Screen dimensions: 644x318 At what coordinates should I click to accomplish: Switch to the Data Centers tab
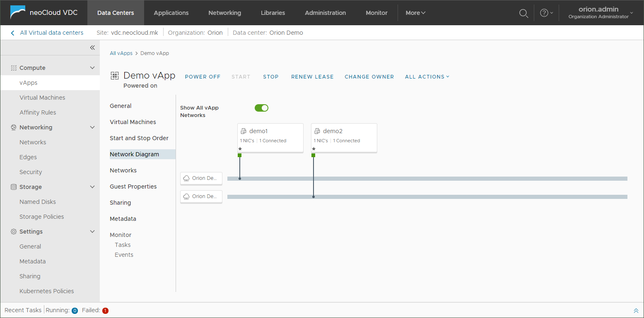(x=116, y=13)
